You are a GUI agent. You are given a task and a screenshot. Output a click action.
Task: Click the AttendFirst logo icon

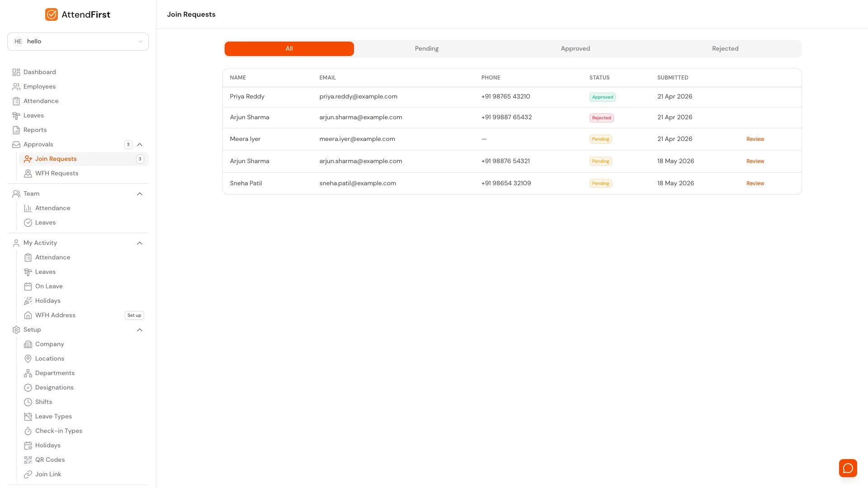(x=52, y=14)
